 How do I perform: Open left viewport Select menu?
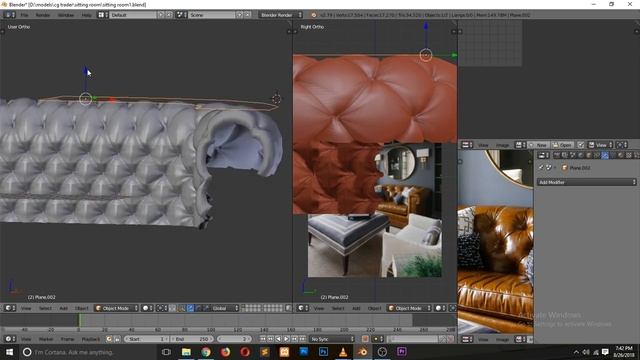click(45, 308)
